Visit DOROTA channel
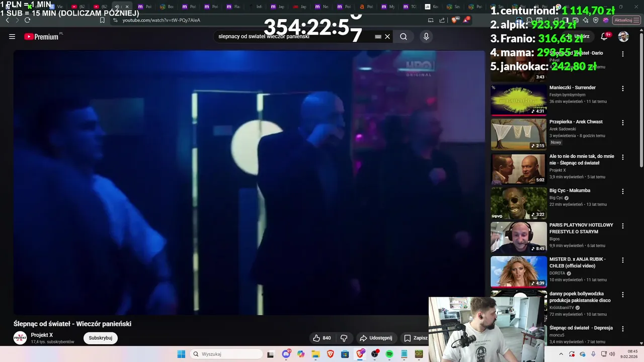The height and width of the screenshot is (362, 644). point(557,273)
